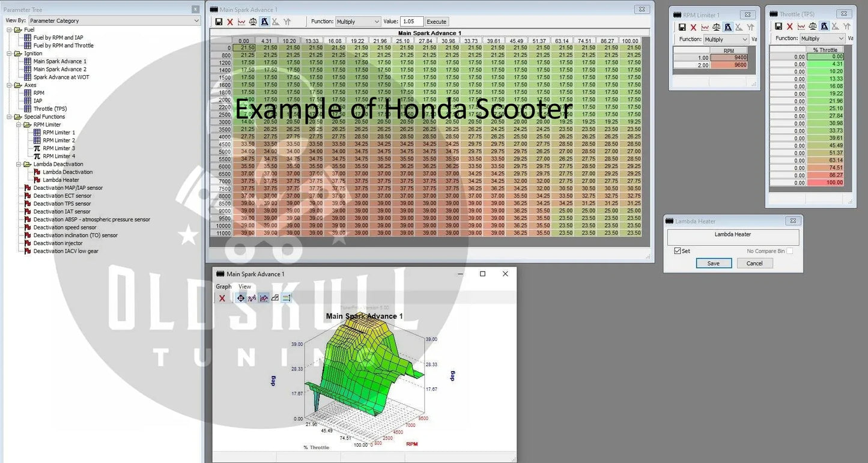Click the 63.14 throttle column header
This screenshot has width=868, height=463.
562,41
